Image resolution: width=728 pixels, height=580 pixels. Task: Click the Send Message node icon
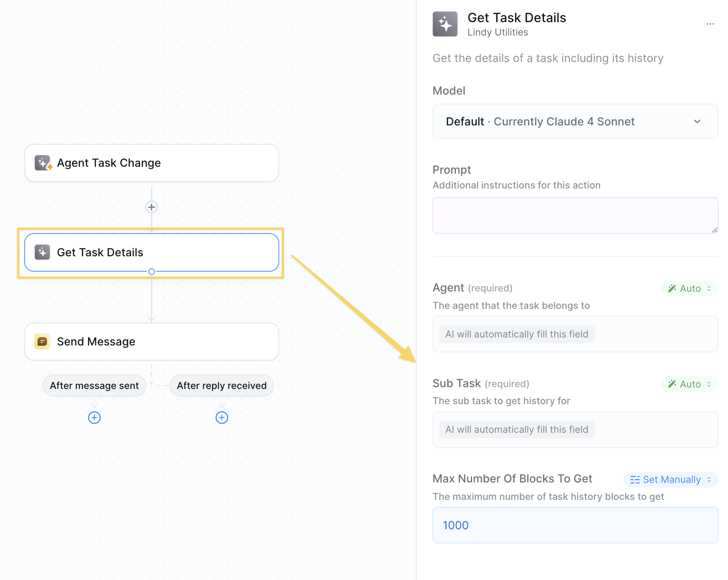[42, 341]
